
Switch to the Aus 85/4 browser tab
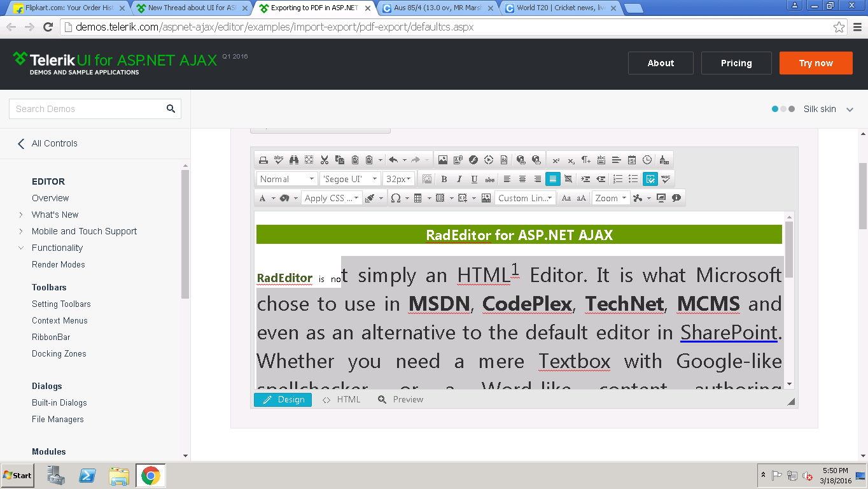click(438, 8)
